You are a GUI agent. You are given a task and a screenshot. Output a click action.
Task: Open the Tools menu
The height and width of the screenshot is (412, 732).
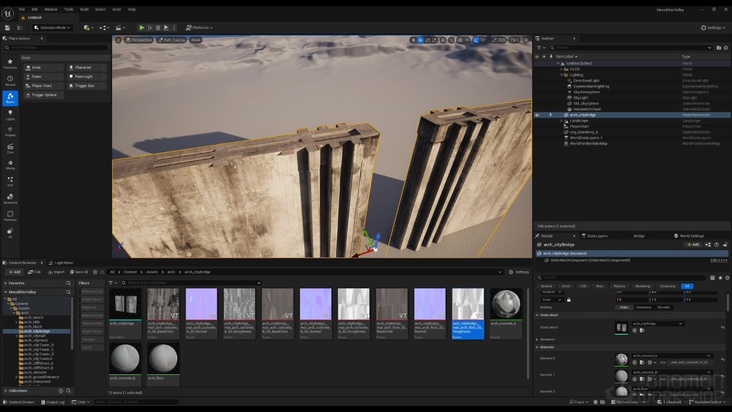point(69,9)
